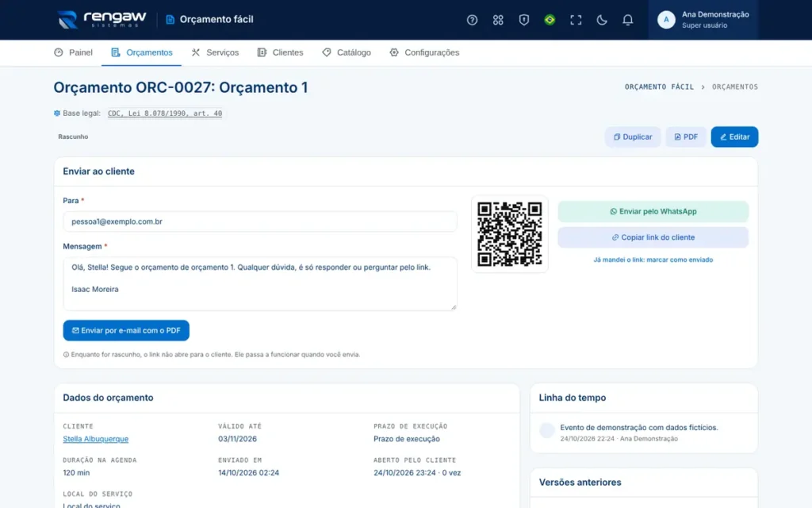Open Ana Demonstração user menu
Image resolution: width=812 pixels, height=508 pixels.
click(x=703, y=20)
